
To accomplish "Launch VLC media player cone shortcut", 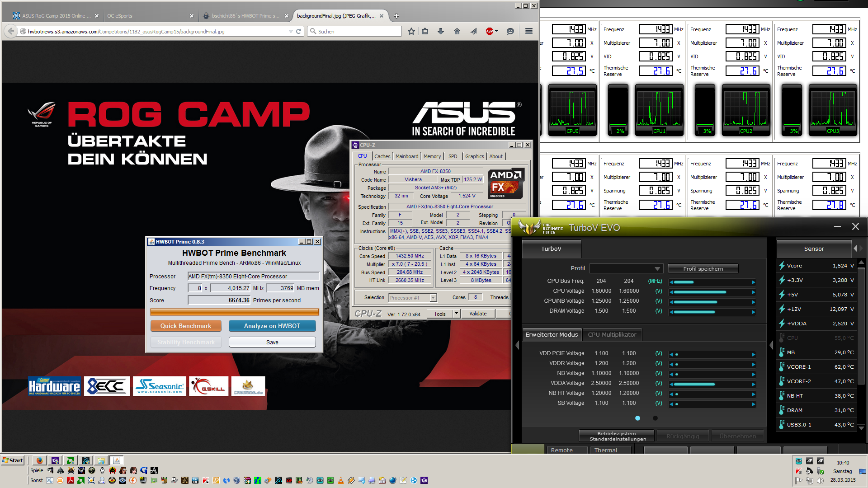I will pos(340,480).
